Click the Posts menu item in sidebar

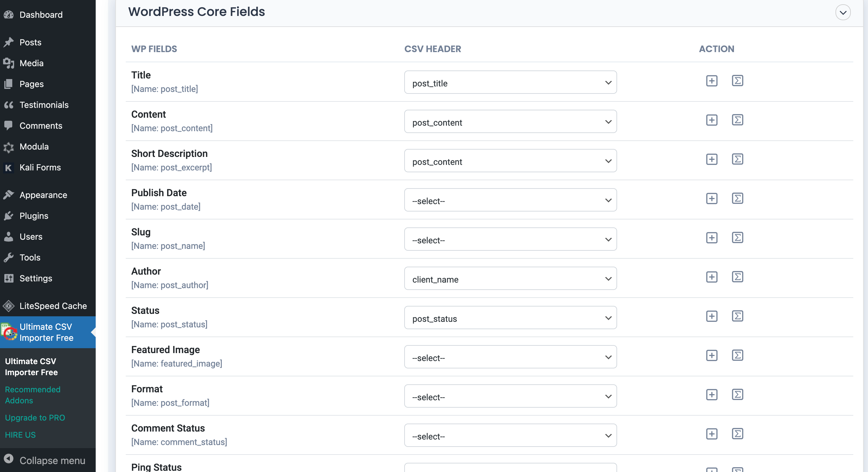point(30,41)
